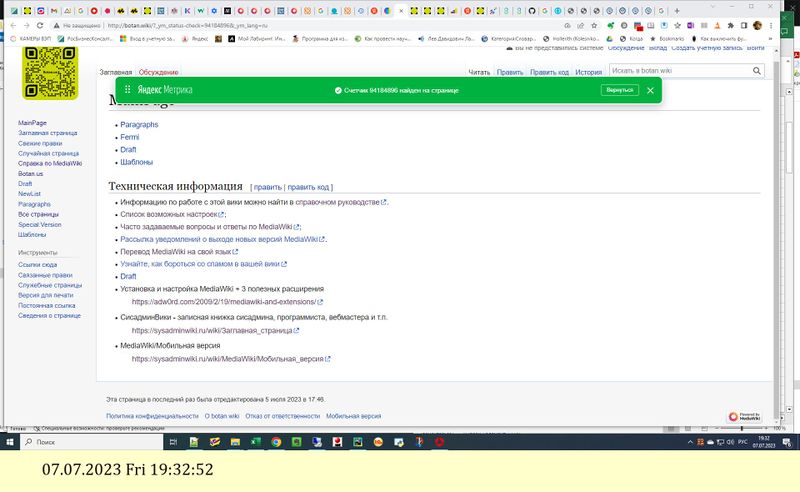
Task: Open the Шаблоны link in main list
Action: click(x=136, y=162)
